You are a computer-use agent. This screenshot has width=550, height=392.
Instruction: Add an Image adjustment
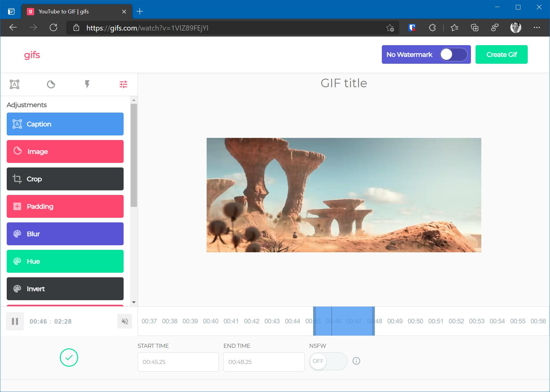[x=65, y=151]
